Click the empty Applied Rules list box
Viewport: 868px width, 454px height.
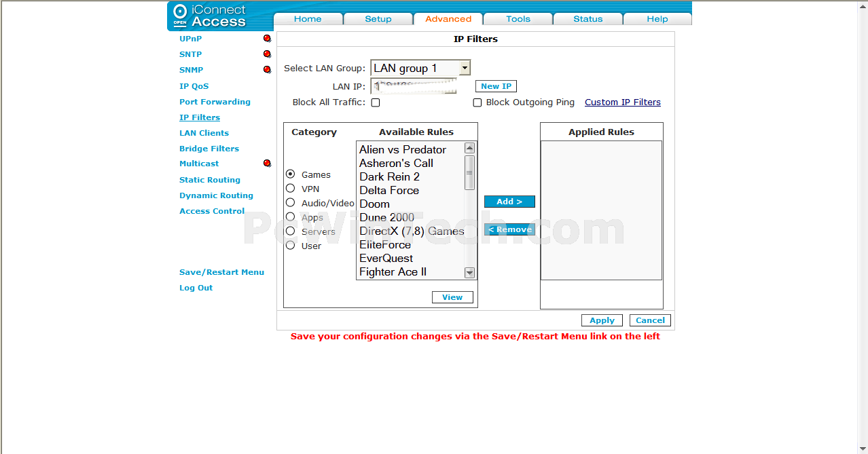pos(601,210)
